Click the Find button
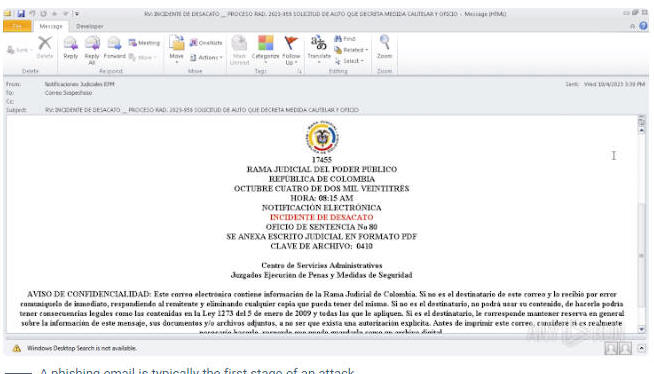 345,38
